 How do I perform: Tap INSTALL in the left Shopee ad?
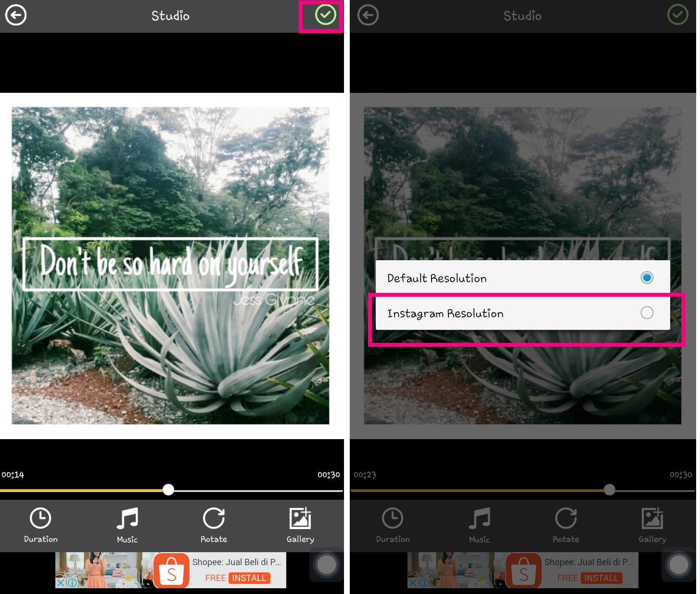coord(249,578)
